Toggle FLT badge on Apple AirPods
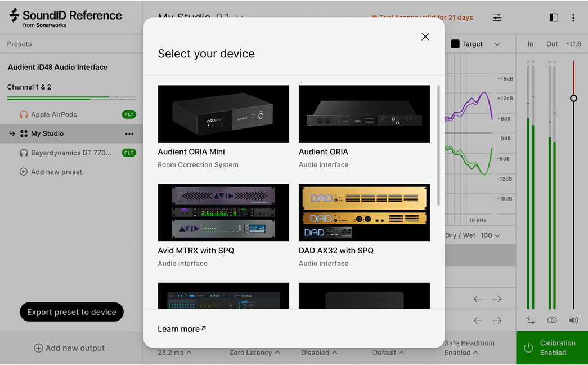588x365 pixels. click(129, 114)
